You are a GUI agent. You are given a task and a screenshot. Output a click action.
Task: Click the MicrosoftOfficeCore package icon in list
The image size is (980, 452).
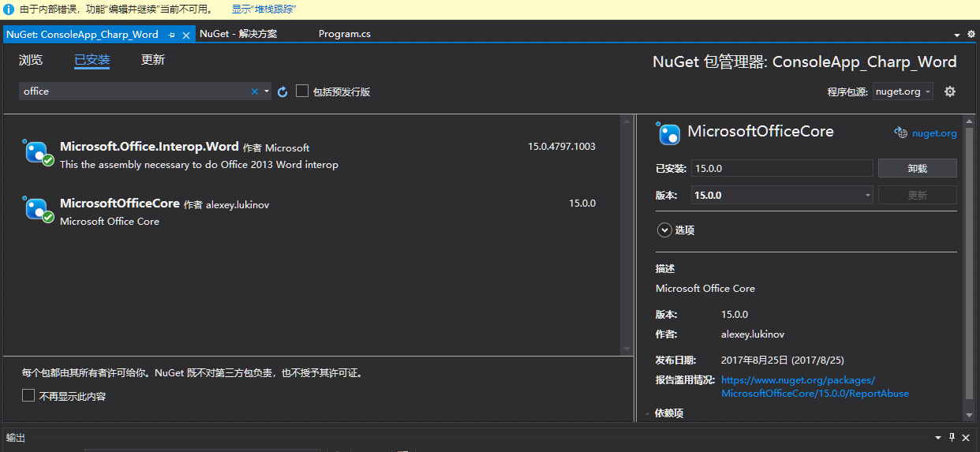(x=38, y=209)
